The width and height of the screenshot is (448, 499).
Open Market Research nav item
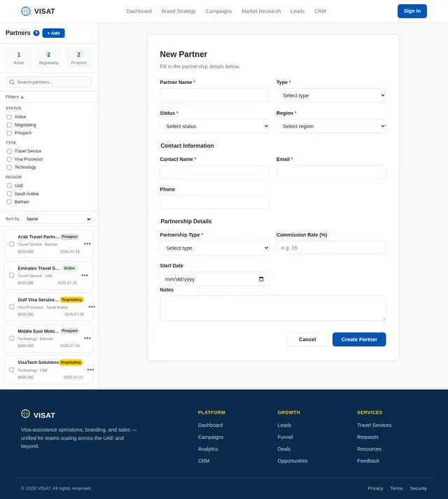[x=261, y=11]
